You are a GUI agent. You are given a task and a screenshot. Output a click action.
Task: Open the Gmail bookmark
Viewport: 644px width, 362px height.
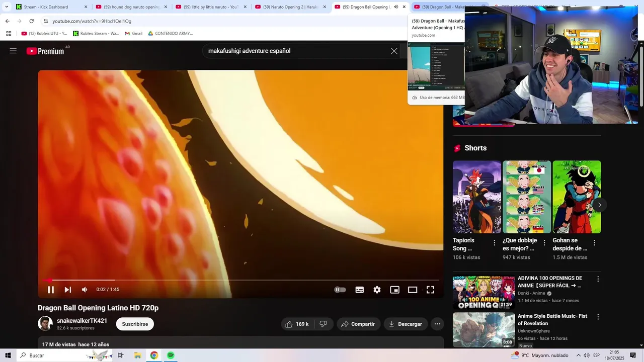pyautogui.click(x=133, y=33)
